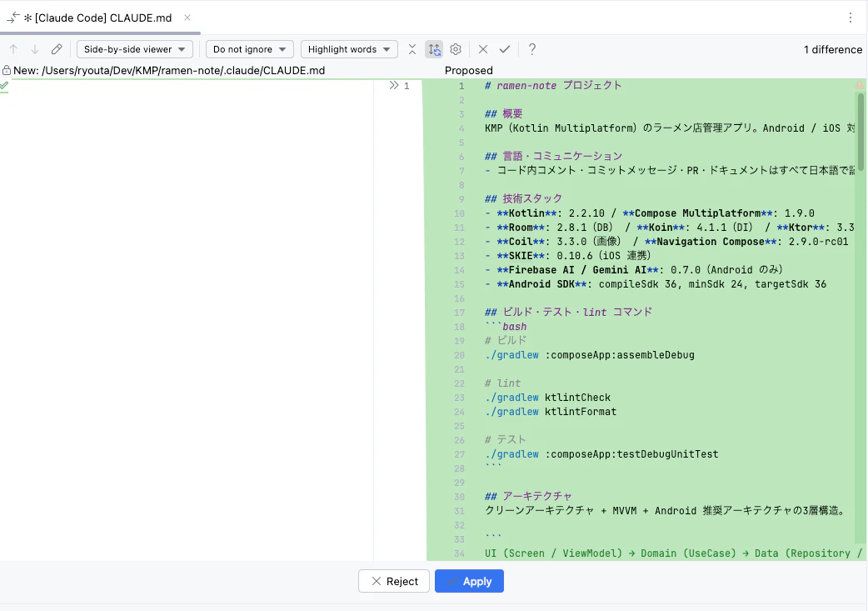Click the pencil edit source icon
This screenshot has height=611, width=868.
click(x=57, y=49)
